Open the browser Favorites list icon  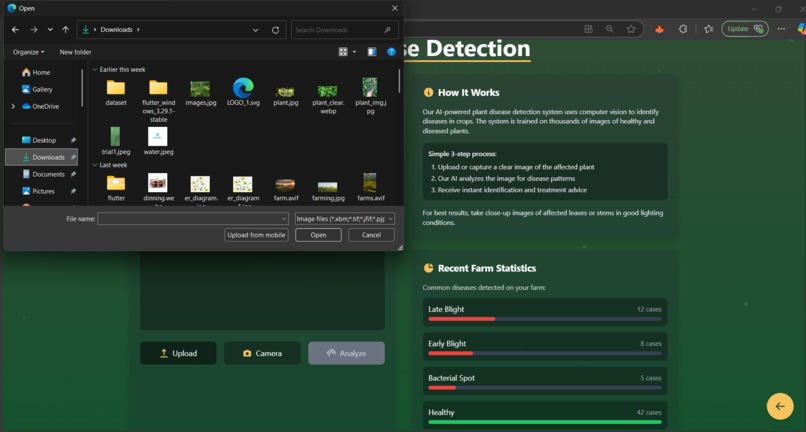(709, 29)
